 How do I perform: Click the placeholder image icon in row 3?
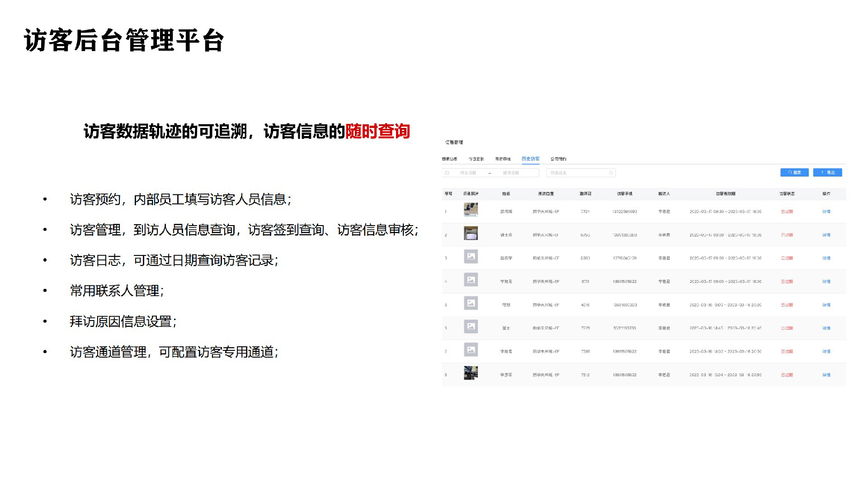[x=471, y=257]
